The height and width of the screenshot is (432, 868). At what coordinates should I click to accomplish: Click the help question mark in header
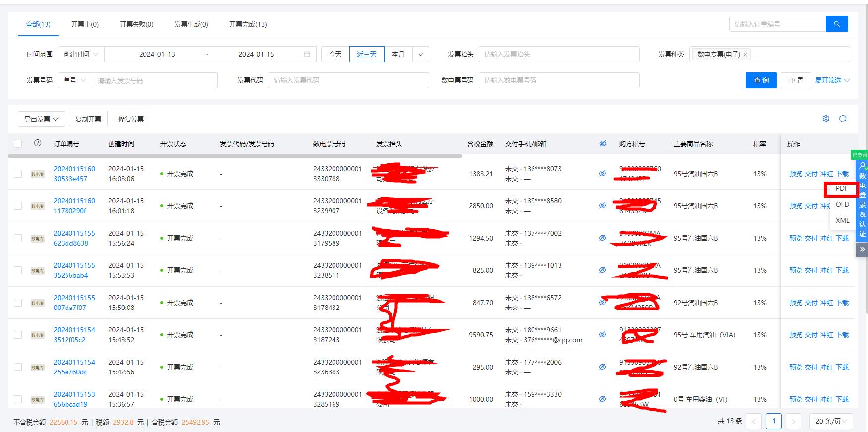(x=38, y=143)
